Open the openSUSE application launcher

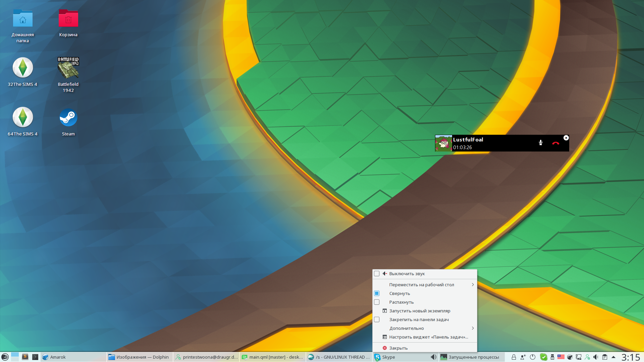click(5, 357)
